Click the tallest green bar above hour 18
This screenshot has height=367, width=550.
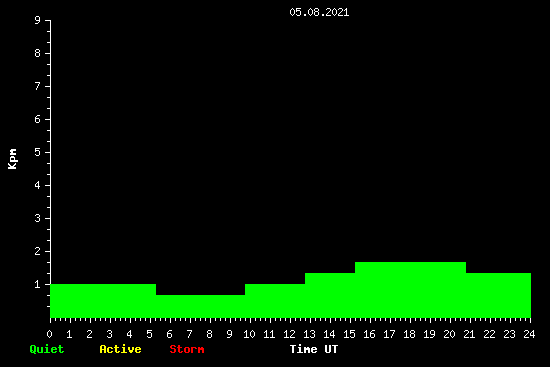[410, 290]
